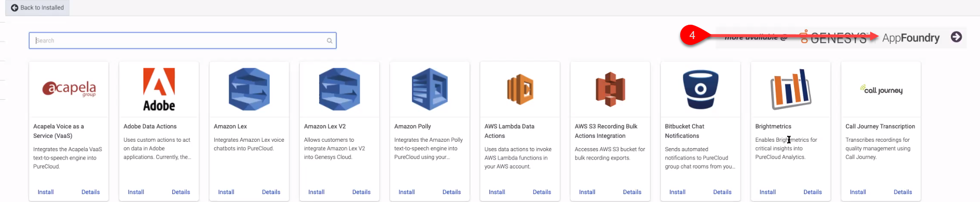Install Brightmetrics integration
The image size is (980, 202).
(x=768, y=192)
